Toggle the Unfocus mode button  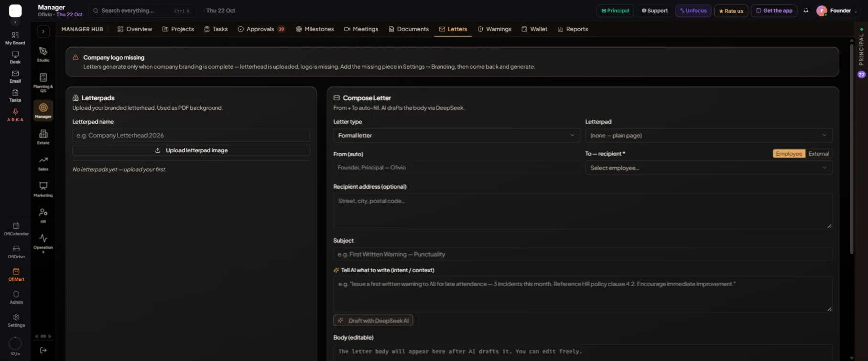[693, 11]
